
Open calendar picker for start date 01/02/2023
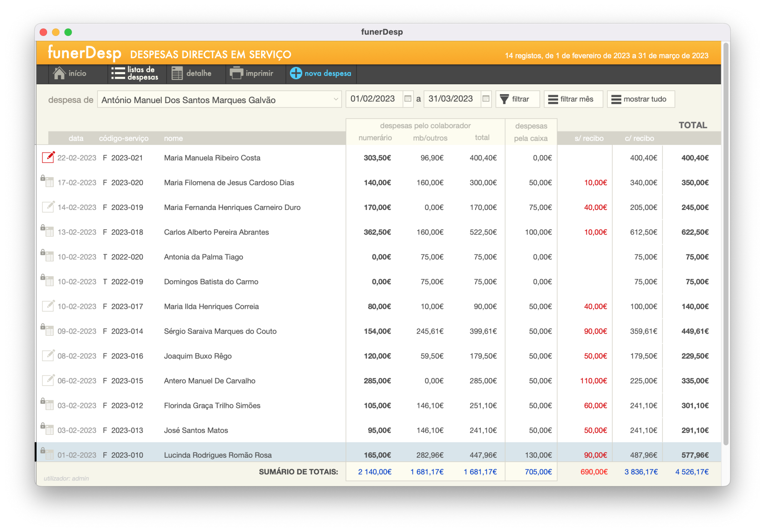coord(408,99)
